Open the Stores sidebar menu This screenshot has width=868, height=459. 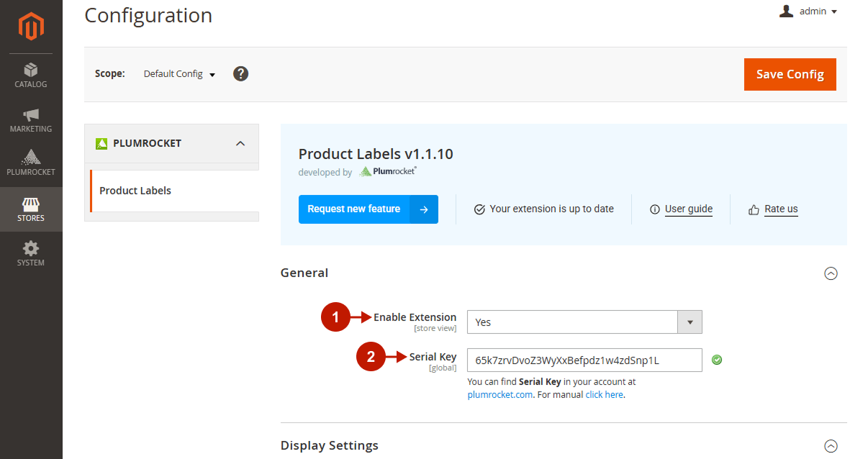point(31,209)
